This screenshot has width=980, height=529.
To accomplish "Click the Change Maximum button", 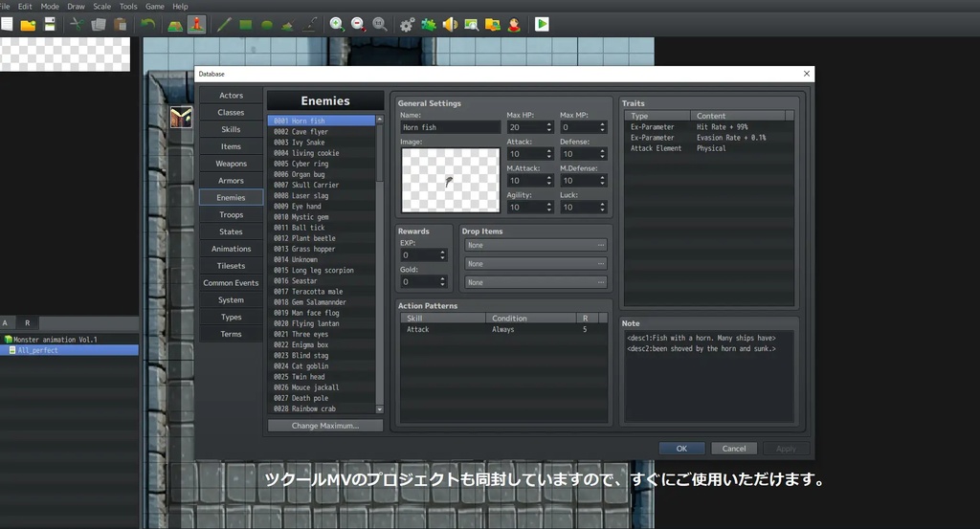I will [325, 426].
